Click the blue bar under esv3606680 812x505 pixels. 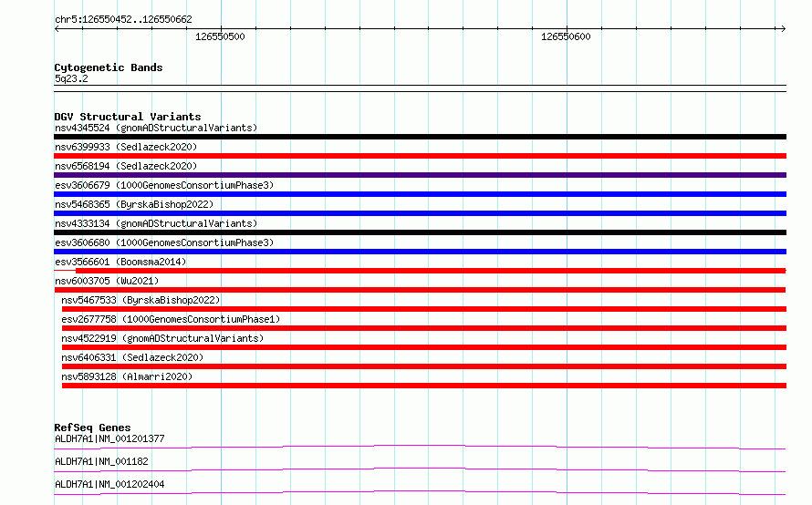(420, 252)
